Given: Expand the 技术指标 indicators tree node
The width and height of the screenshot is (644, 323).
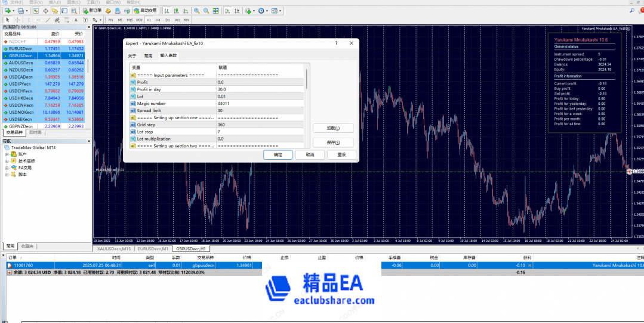Looking at the screenshot, I should (7, 161).
